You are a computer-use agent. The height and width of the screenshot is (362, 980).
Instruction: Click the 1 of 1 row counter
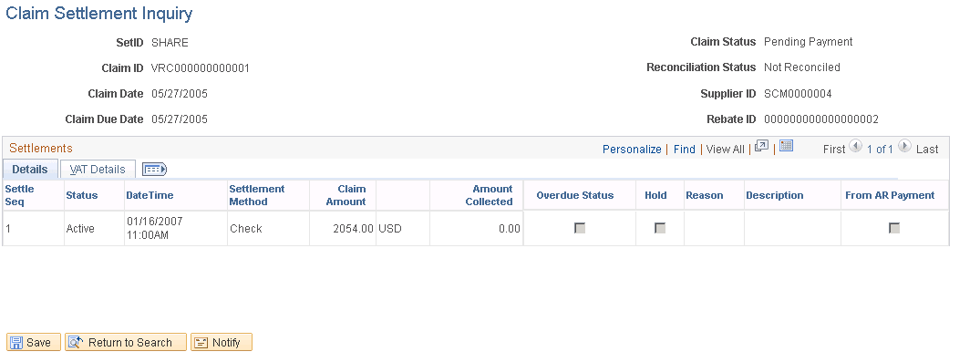880,150
